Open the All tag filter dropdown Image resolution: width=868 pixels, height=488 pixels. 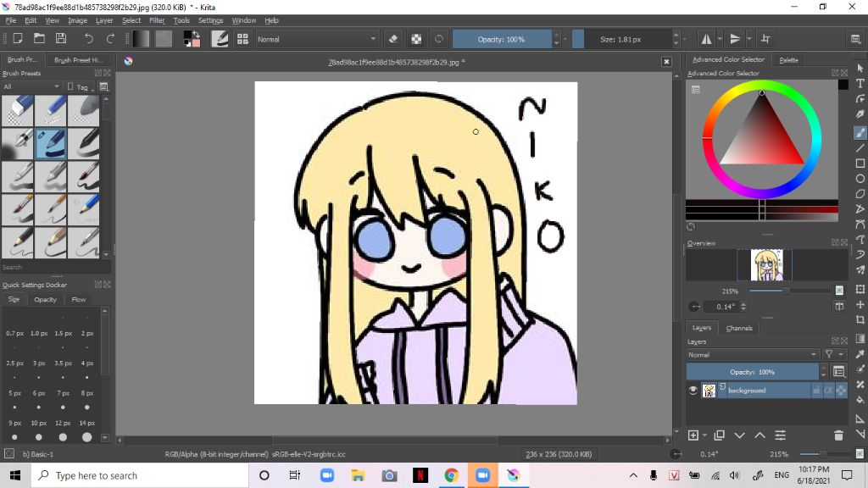click(31, 87)
